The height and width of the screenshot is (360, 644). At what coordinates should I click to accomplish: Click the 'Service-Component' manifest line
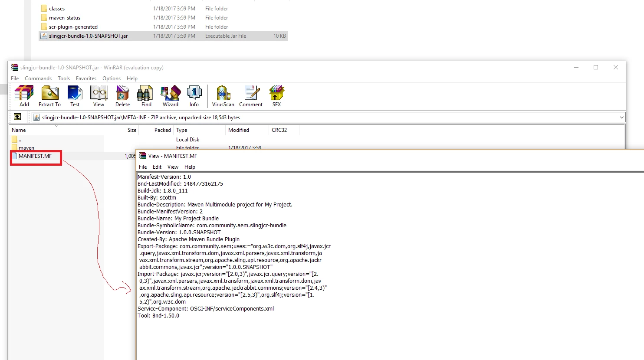click(206, 309)
